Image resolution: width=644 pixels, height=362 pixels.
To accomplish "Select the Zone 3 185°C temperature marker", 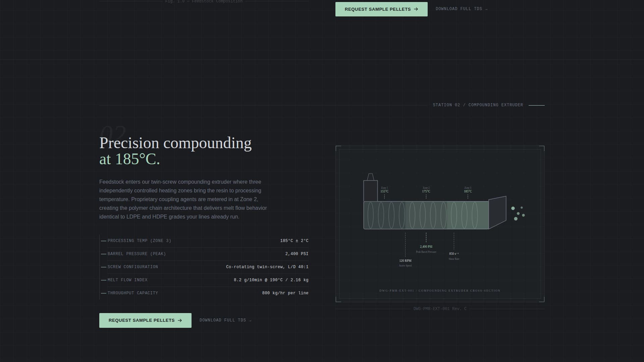I will tap(468, 189).
